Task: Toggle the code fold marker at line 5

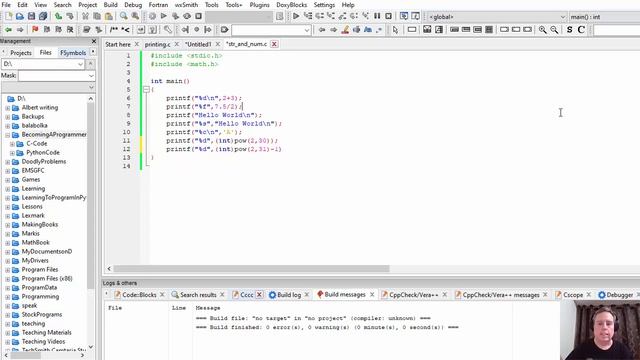Action: click(146, 89)
